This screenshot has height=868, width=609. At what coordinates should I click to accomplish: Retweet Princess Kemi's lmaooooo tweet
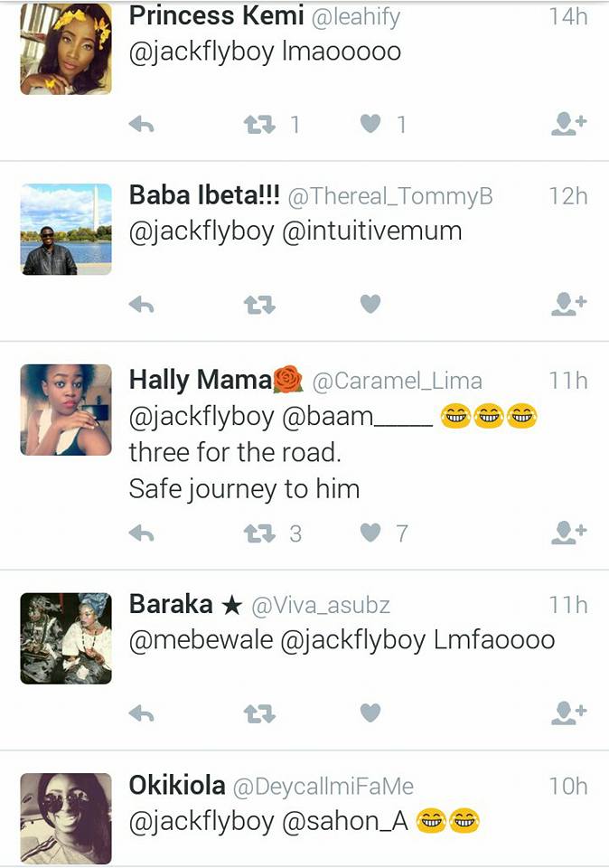tap(259, 125)
